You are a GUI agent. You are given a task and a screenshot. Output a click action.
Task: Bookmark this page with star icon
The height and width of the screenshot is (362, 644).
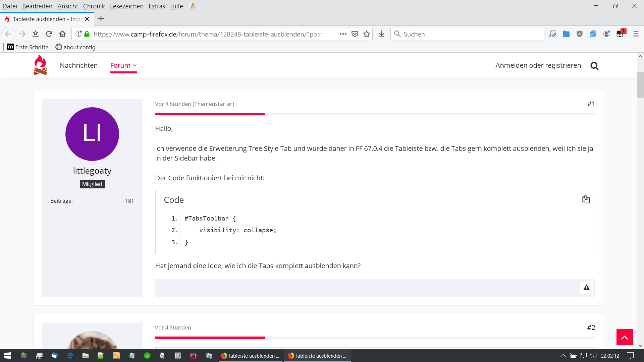point(367,34)
